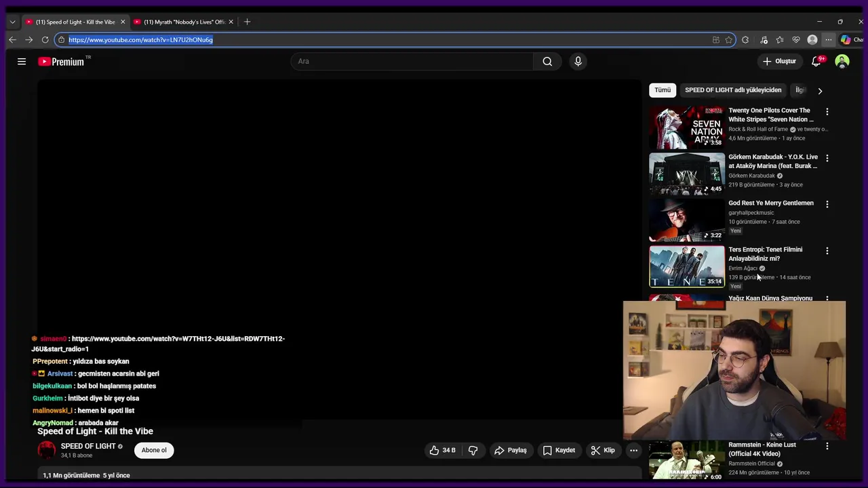The image size is (868, 488).
Task: Click the Rock & Roll Hall of Fame channel name
Action: (x=758, y=129)
